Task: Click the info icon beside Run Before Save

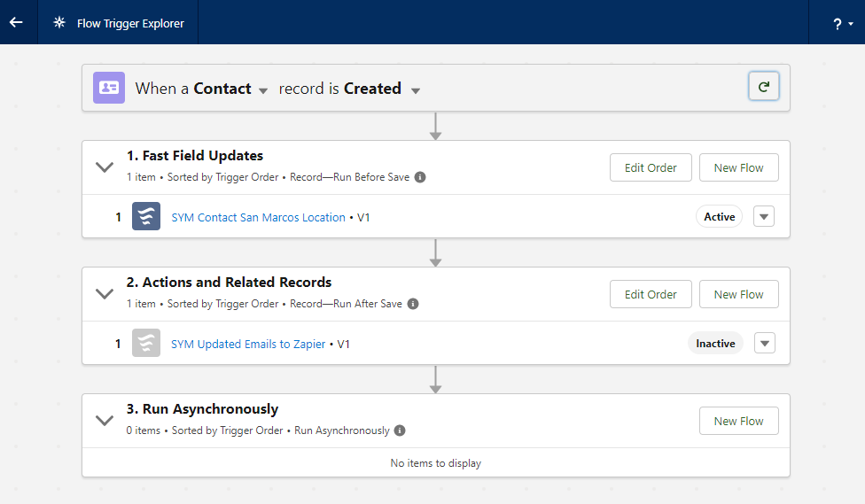Action: pos(420,177)
